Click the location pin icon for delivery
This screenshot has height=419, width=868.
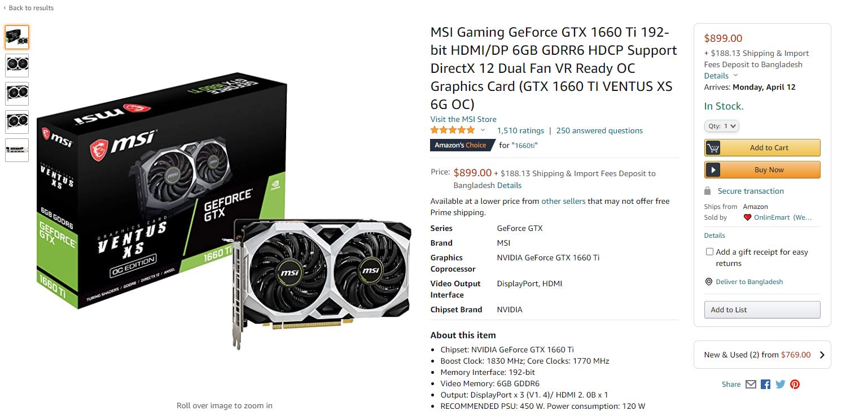coord(709,282)
